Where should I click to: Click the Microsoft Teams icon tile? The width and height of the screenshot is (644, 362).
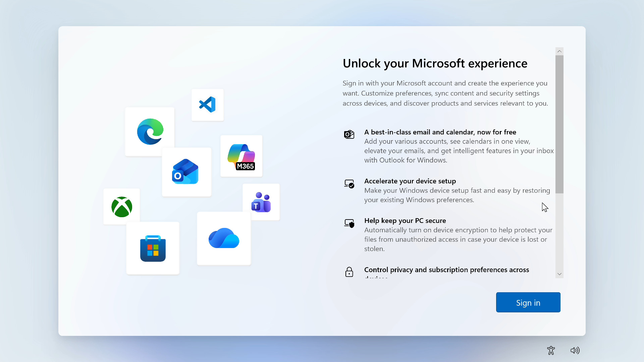261,202
